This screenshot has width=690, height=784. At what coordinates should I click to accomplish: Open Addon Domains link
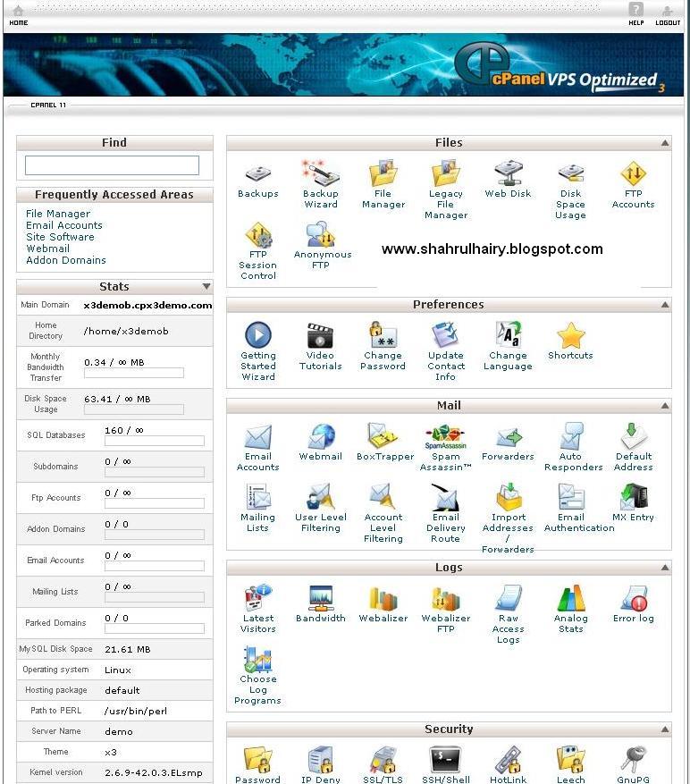[66, 260]
